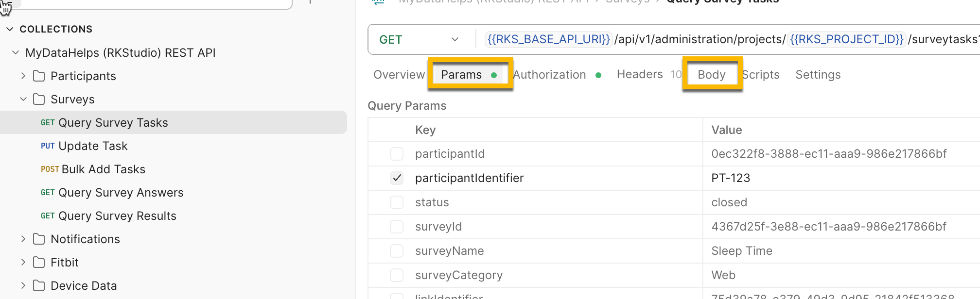980x299 pixels.
Task: Enable the participantId parameter checkbox
Action: (397, 154)
